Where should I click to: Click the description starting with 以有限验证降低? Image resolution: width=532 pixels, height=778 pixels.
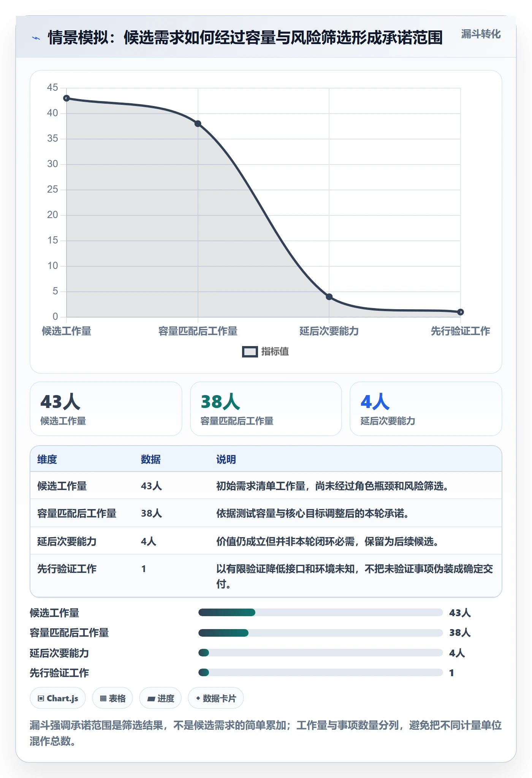coord(355,576)
